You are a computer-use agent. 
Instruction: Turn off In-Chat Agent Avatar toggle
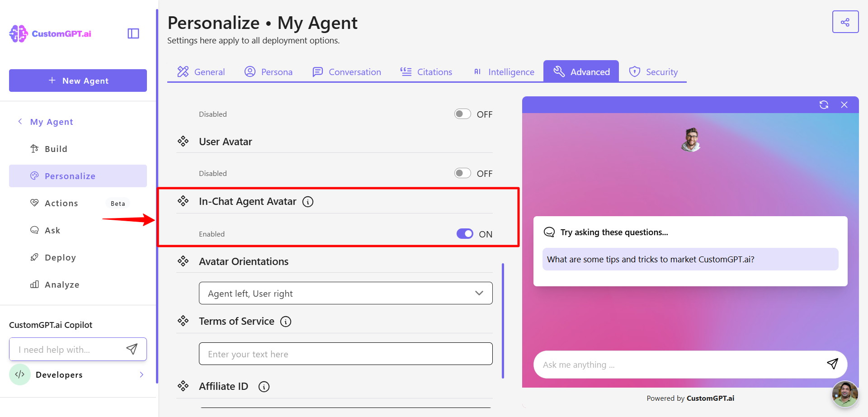[x=465, y=233]
